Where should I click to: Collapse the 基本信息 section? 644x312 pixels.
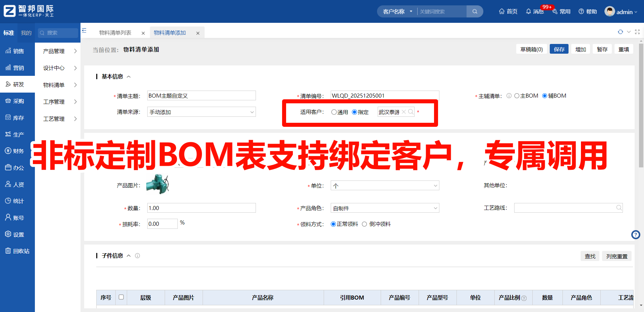tap(129, 76)
